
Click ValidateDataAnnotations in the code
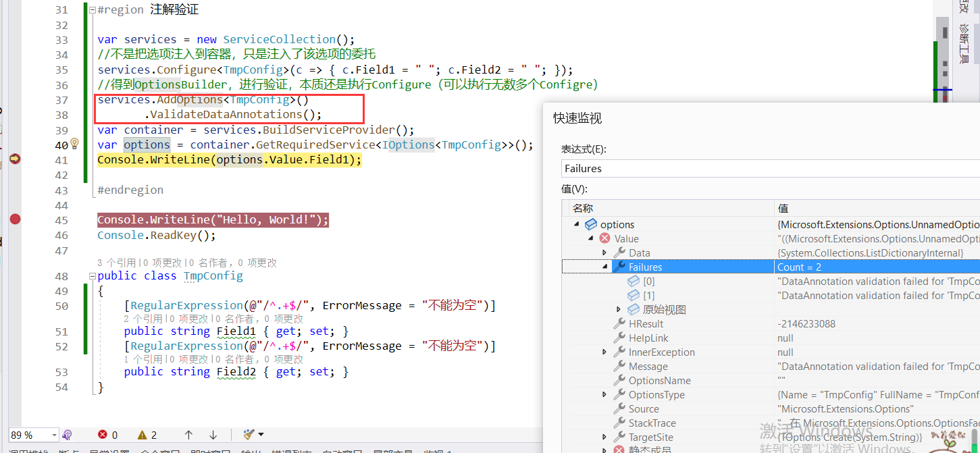click(x=226, y=114)
